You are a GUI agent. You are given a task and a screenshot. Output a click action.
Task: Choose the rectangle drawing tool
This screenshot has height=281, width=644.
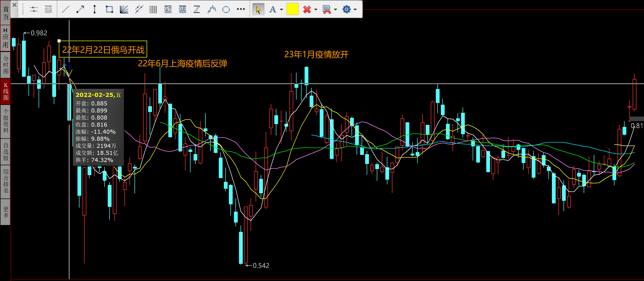pos(109,10)
